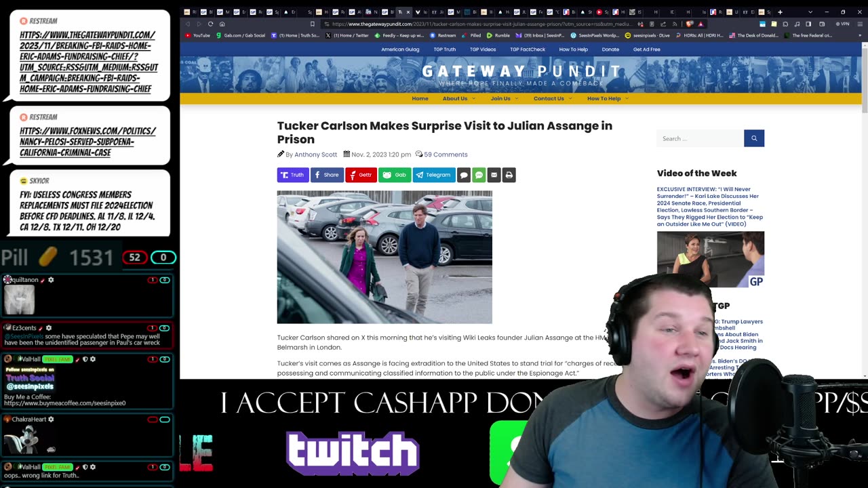Open Home / Truth Social bookmark
This screenshot has width=868, height=488.
click(x=295, y=35)
